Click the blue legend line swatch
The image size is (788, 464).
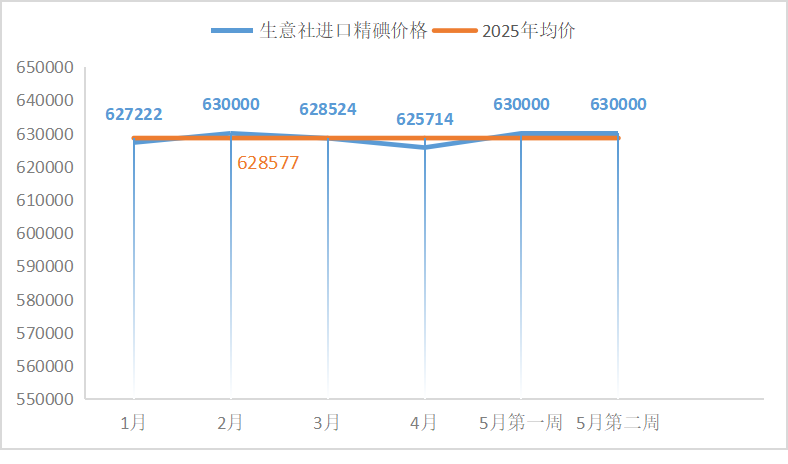coord(232,31)
